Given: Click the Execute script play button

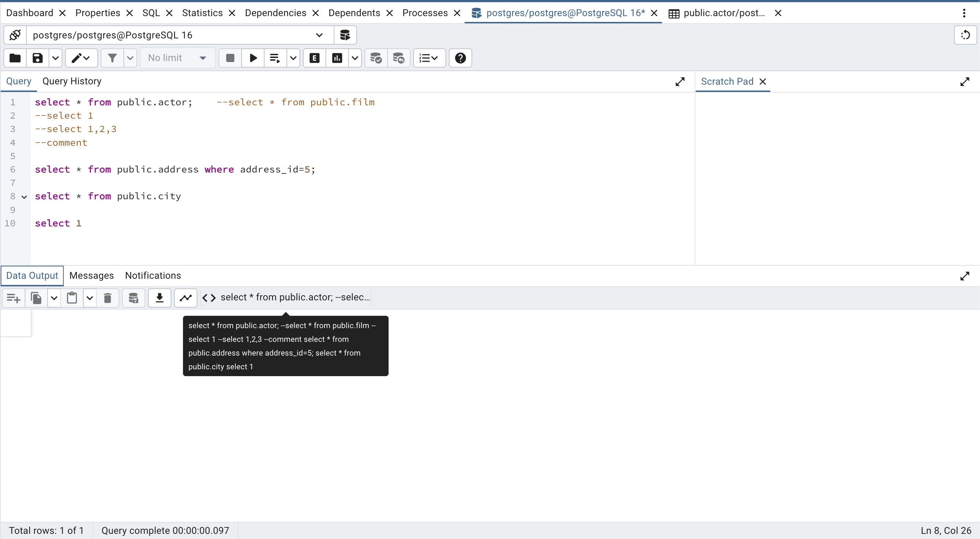Looking at the screenshot, I should pos(253,58).
